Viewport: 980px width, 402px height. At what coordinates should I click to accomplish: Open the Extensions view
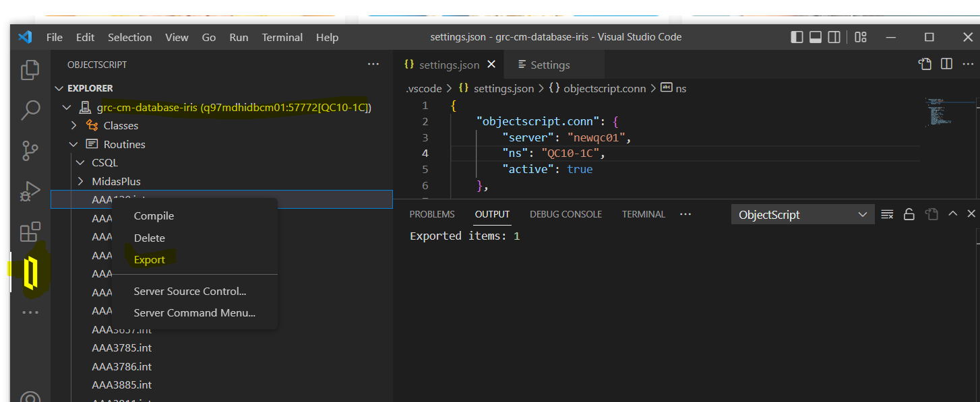30,232
